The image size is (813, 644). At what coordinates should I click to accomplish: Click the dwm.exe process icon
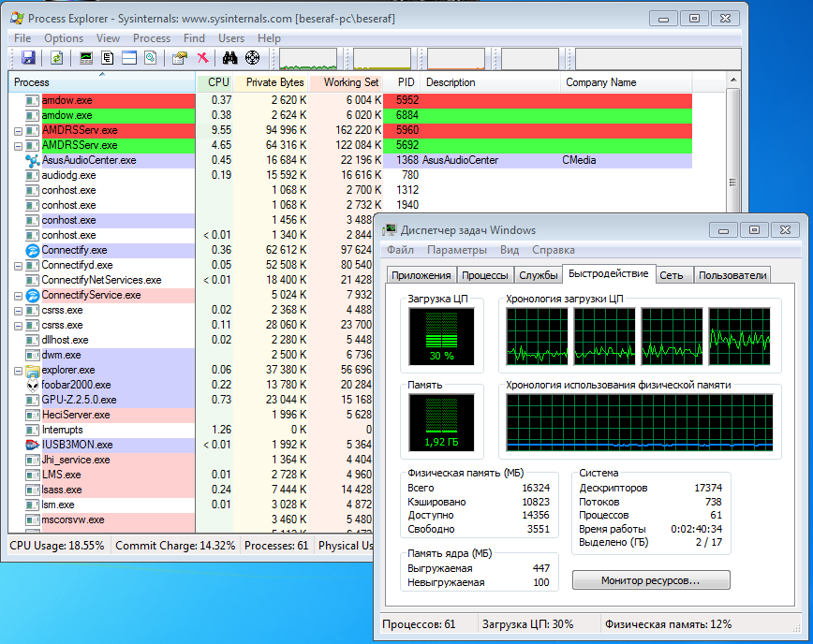pos(33,356)
